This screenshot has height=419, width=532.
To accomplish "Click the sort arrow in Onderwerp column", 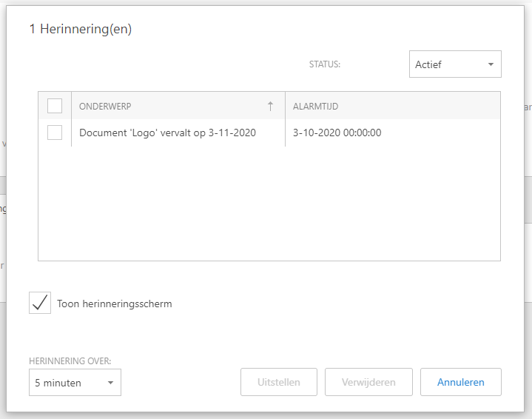I will (270, 106).
